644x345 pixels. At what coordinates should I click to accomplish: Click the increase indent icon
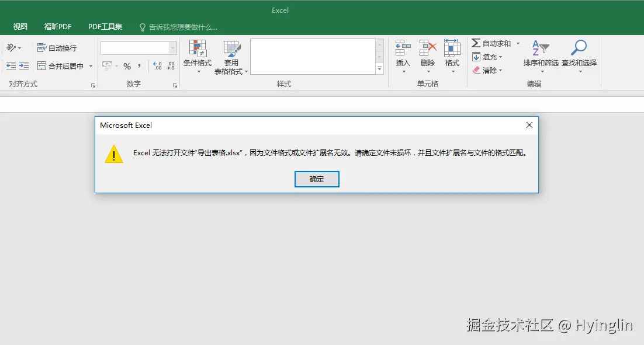tap(24, 65)
